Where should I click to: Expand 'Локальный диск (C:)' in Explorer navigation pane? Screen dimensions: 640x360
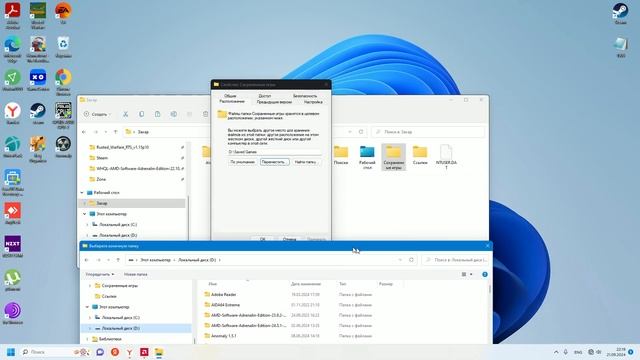(87, 224)
